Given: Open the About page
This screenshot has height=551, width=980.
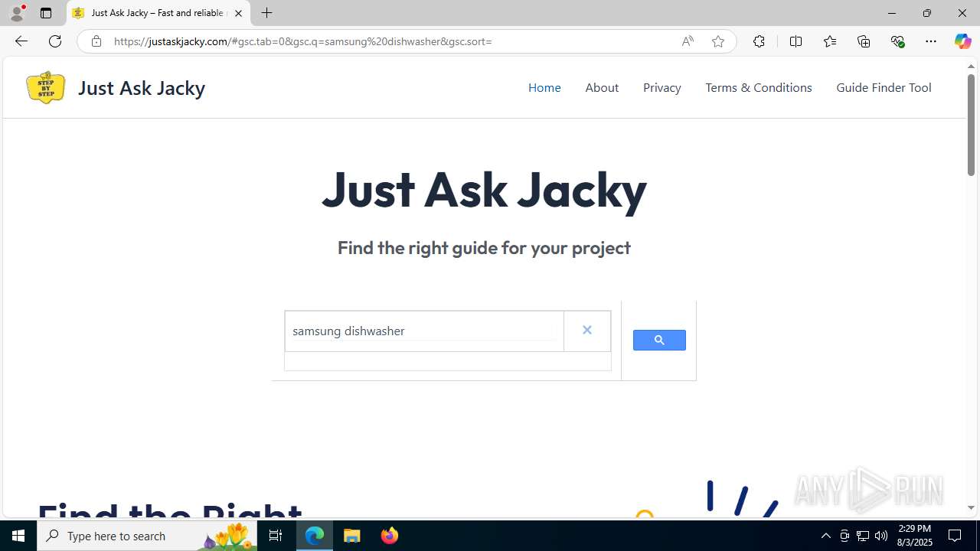Looking at the screenshot, I should 602,87.
